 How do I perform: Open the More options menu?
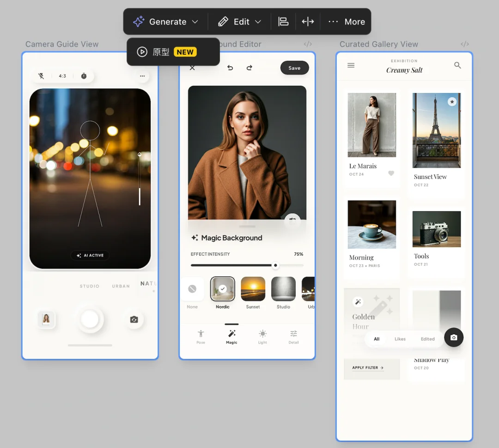[x=347, y=22]
